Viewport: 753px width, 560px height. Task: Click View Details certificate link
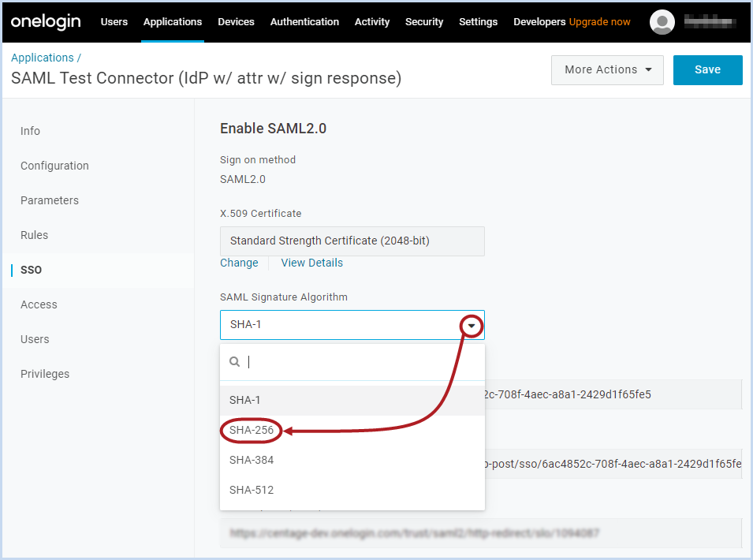[x=311, y=263]
